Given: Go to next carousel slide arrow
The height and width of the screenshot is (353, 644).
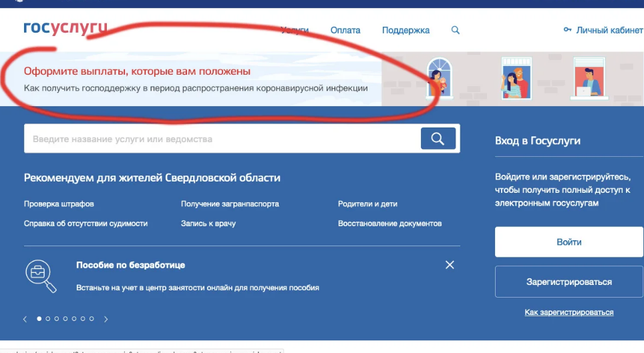Looking at the screenshot, I should pos(106,319).
